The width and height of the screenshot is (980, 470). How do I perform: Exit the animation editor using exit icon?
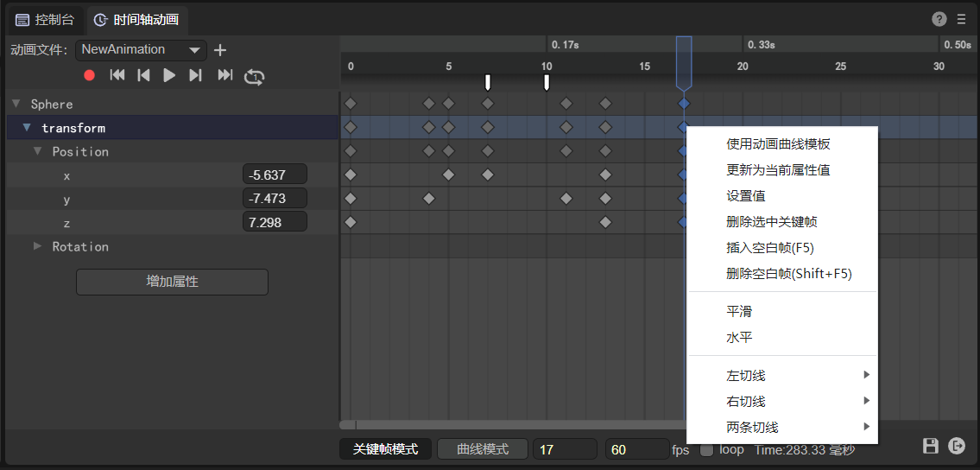(957, 446)
